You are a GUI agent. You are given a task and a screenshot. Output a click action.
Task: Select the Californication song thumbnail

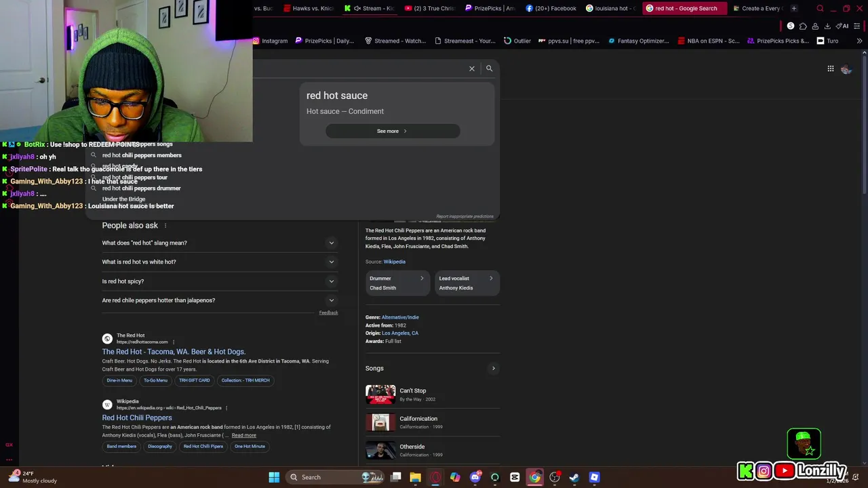click(380, 422)
